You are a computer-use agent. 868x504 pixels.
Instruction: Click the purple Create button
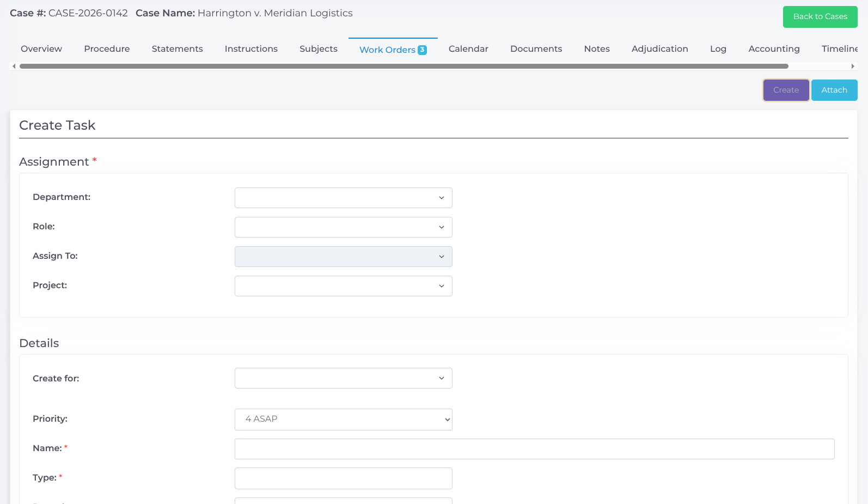pyautogui.click(x=786, y=90)
